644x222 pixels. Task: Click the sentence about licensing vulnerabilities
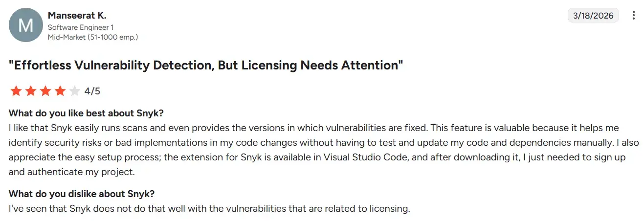209,209
